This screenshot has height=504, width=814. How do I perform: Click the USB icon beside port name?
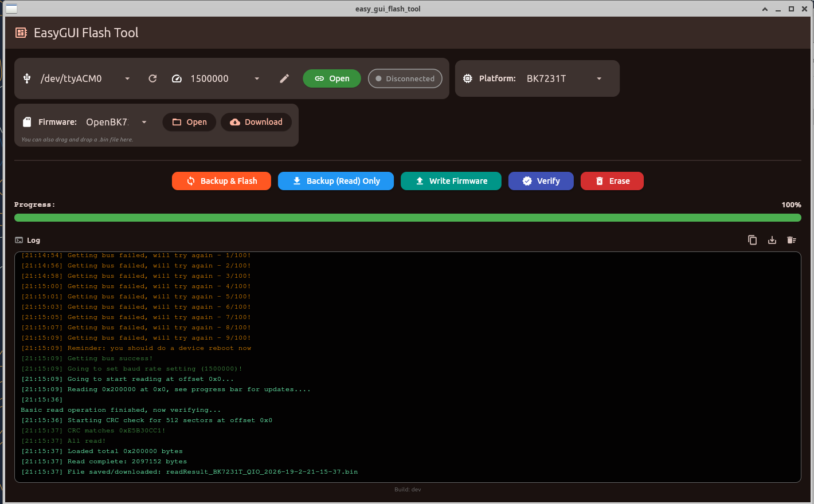[x=27, y=78]
